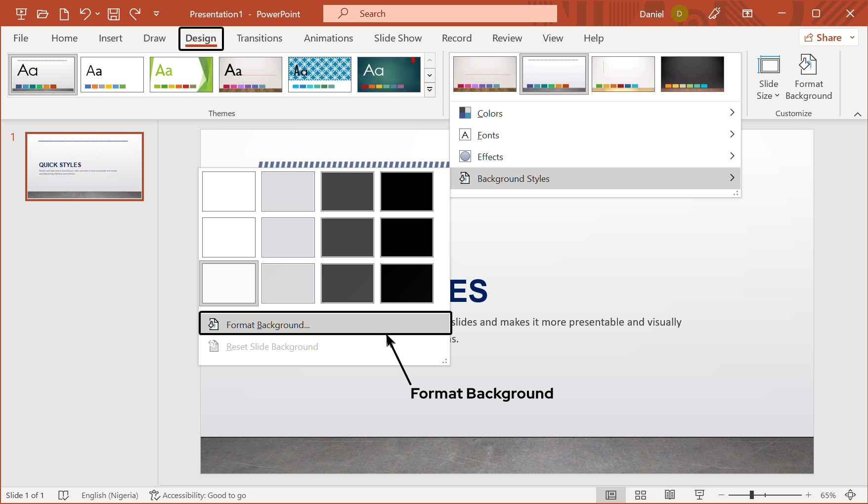This screenshot has height=504, width=868.
Task: Click the Fit slide to window icon
Action: [x=850, y=495]
